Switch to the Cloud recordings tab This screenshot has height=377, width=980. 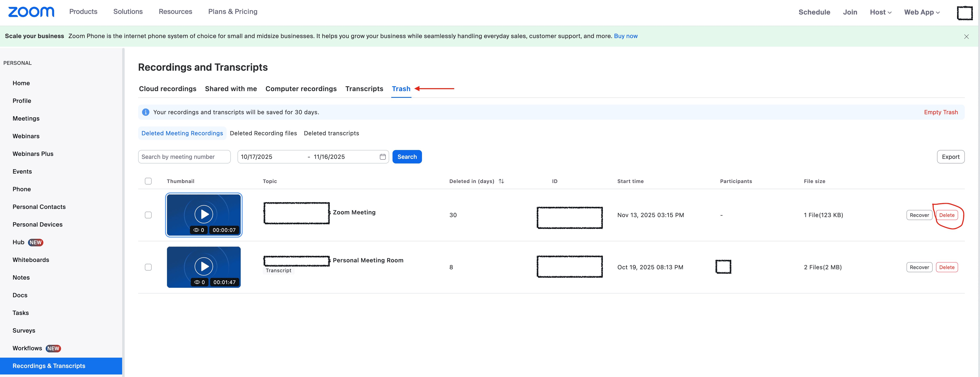pos(167,89)
